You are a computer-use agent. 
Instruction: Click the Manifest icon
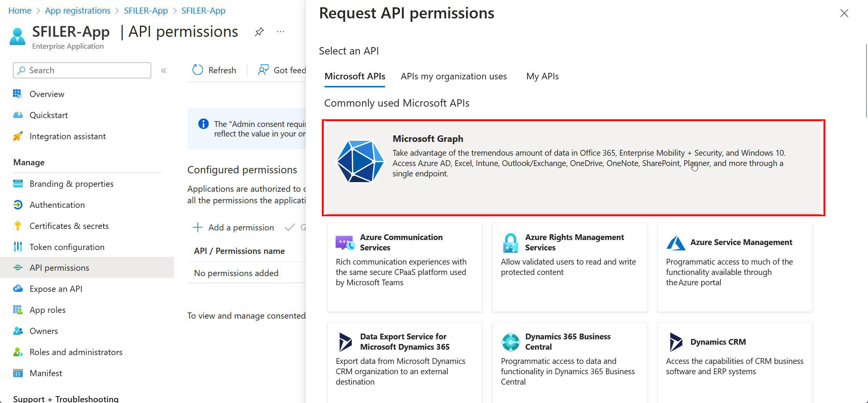pos(18,373)
